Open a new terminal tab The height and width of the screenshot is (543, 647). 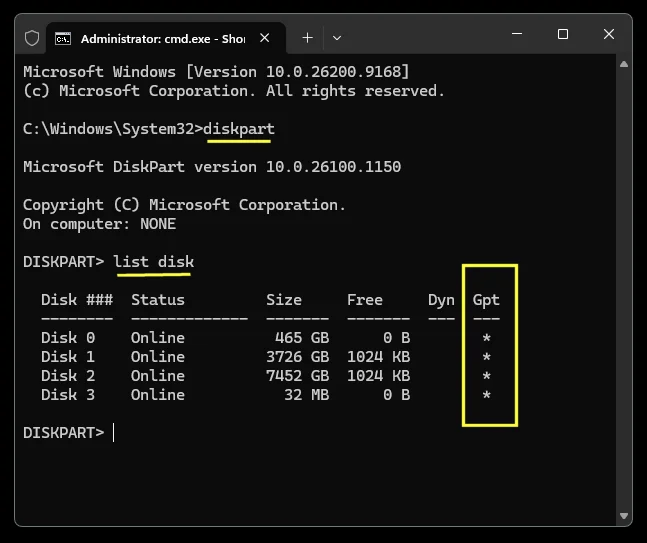tap(307, 38)
